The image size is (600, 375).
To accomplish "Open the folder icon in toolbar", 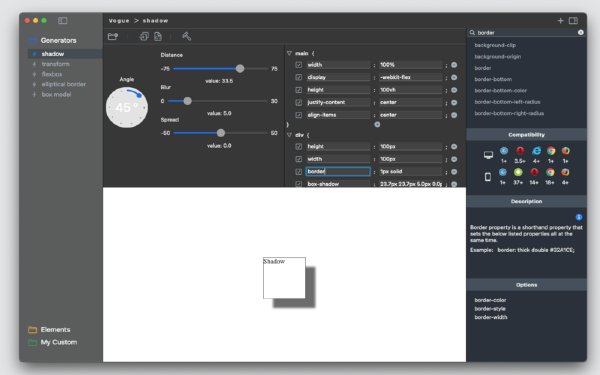I will tap(113, 36).
